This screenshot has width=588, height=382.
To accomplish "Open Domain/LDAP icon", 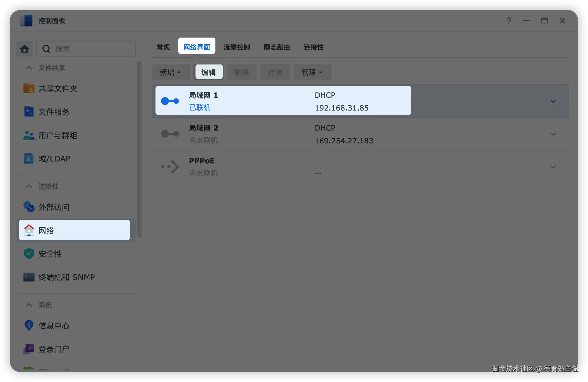I will coord(29,159).
